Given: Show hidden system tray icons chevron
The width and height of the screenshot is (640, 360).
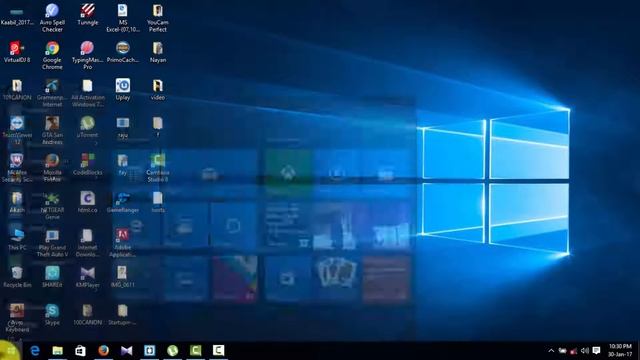Looking at the screenshot, I should [x=551, y=351].
